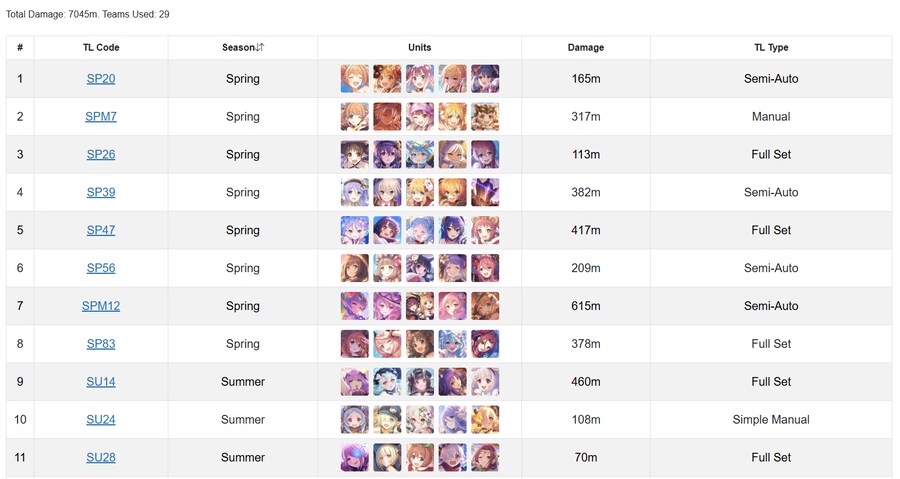Select the third unit portrait in SP26 row

(420, 155)
